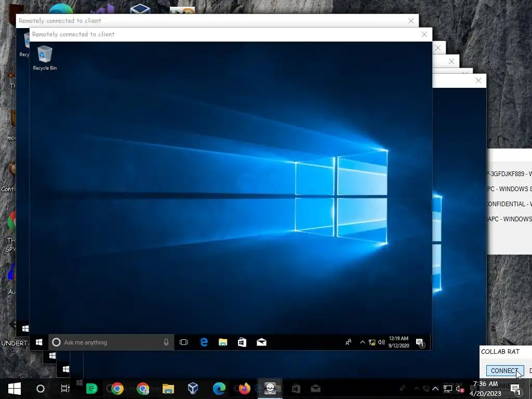Image resolution: width=532 pixels, height=399 pixels.
Task: Open the host Action Center notification icon
Action: coord(516,389)
